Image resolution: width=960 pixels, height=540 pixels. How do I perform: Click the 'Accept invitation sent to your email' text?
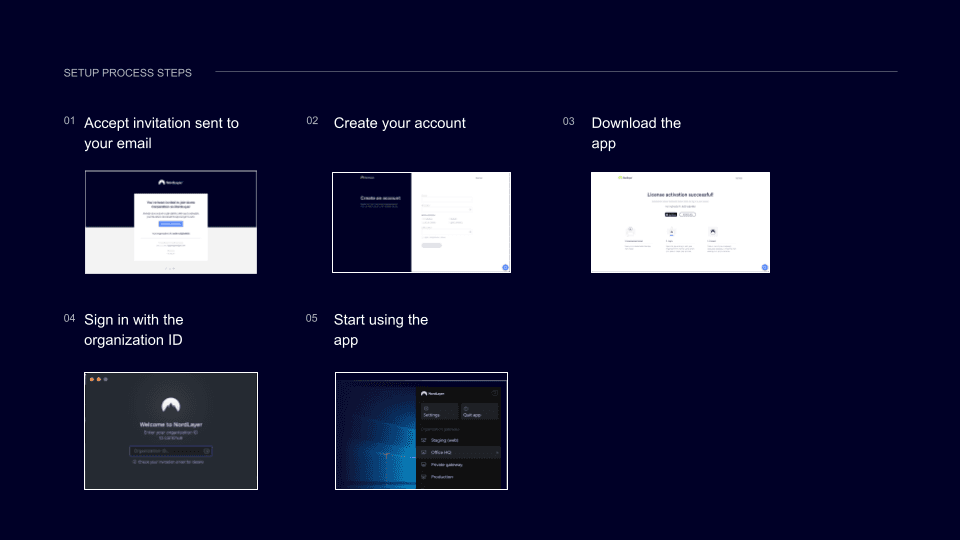161,133
